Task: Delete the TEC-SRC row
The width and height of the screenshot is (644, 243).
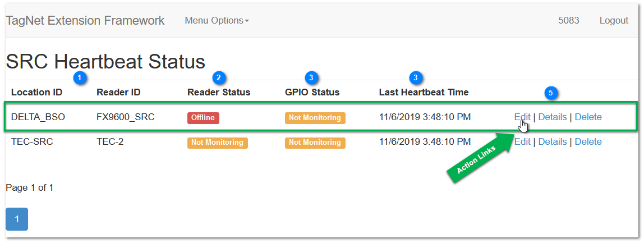Action: coord(588,142)
